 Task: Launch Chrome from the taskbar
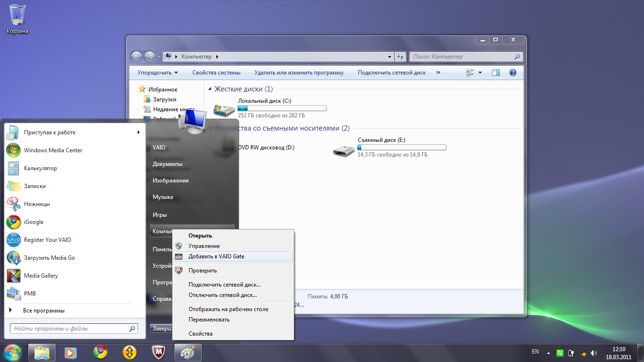[x=100, y=353]
